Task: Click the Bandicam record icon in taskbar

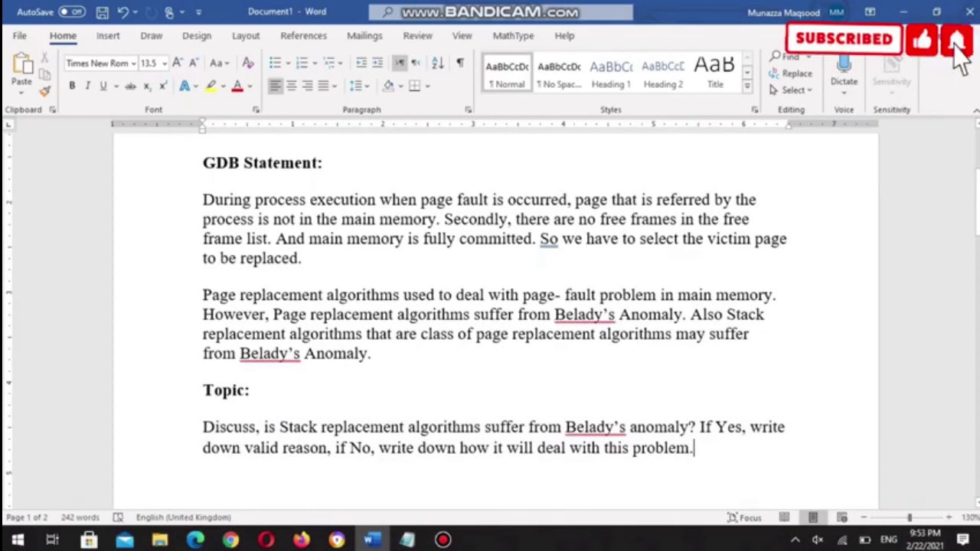Action: (x=443, y=540)
